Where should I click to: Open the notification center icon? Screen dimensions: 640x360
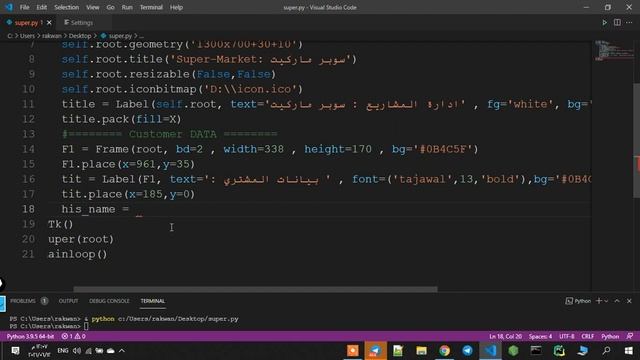pyautogui.click(x=15, y=351)
